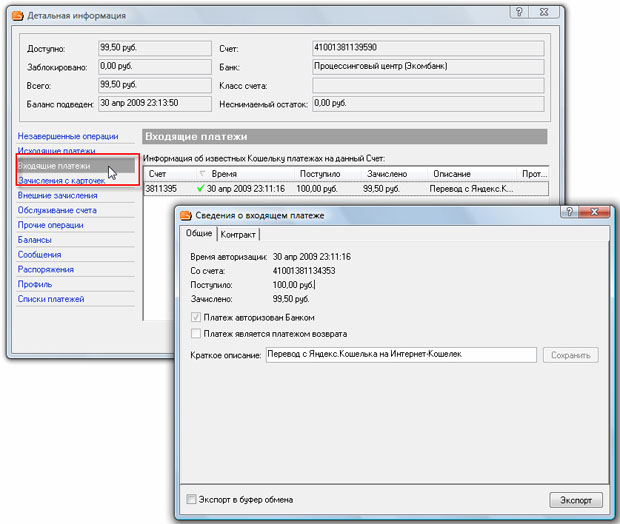620x524 pixels.
Task: Toggle Платеж авторизован Банком checkbox
Action: 196,317
